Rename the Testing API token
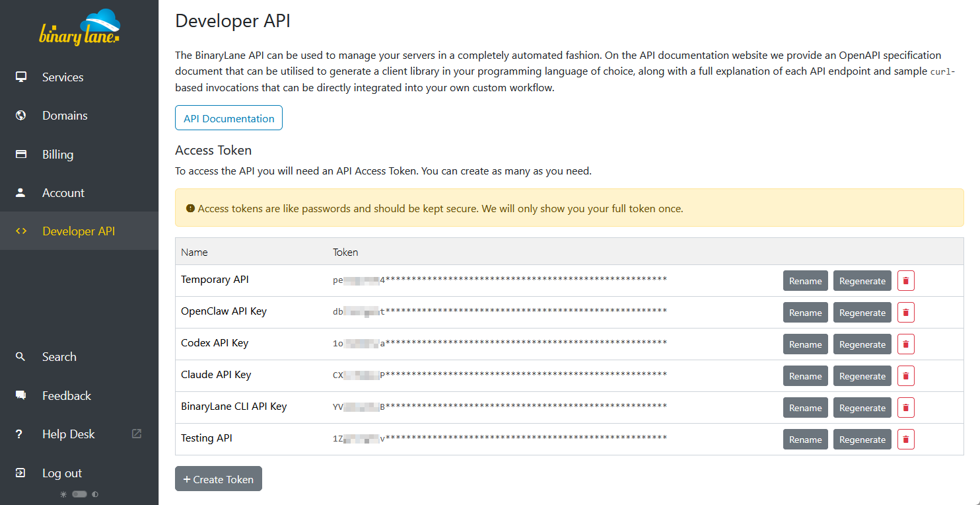Screen dimensions: 980x505 click(x=805, y=439)
